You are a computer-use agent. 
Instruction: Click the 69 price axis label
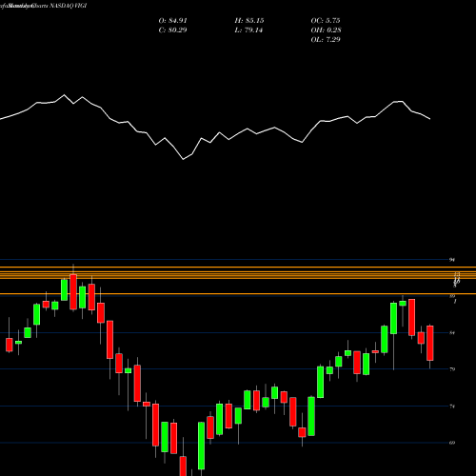coord(452,443)
